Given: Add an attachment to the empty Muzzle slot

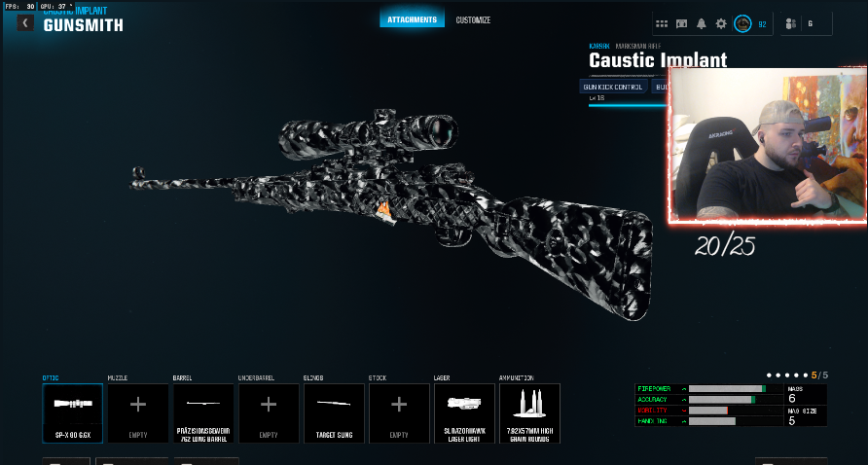Looking at the screenshot, I should click(138, 413).
